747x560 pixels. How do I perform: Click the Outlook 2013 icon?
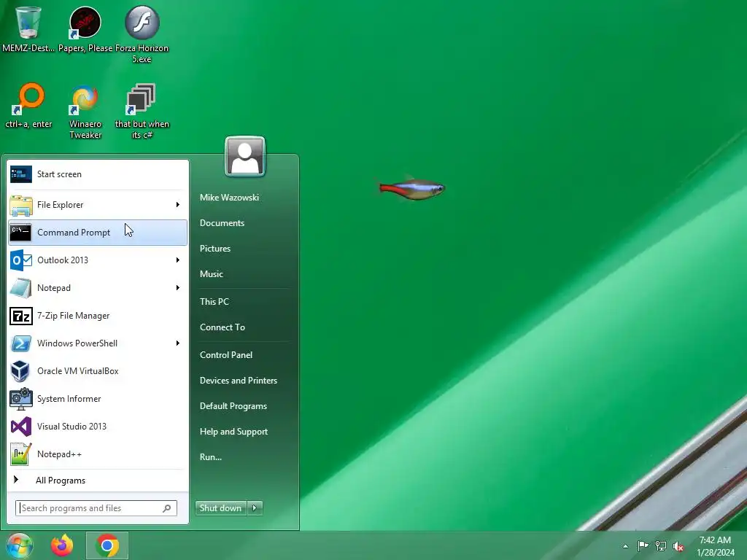coord(21,260)
